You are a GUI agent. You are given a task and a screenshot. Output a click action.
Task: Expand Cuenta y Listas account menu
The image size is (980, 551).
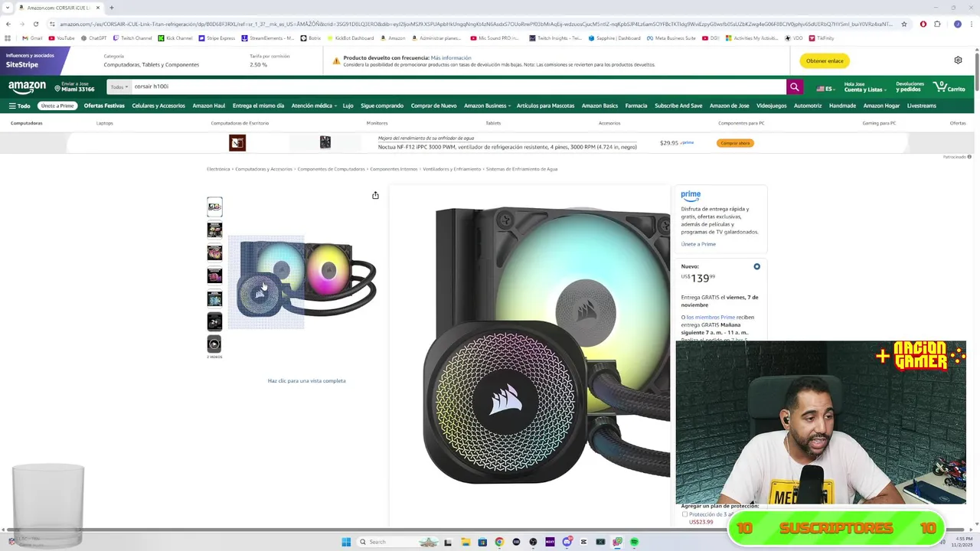coord(866,87)
